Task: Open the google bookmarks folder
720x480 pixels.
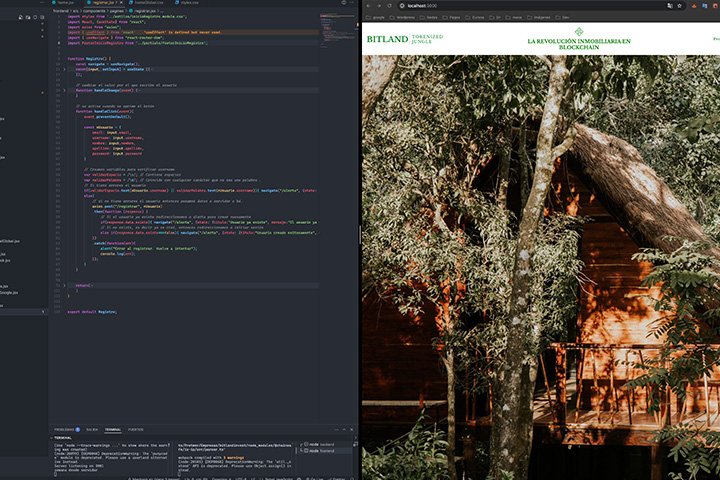Action: [x=375, y=17]
